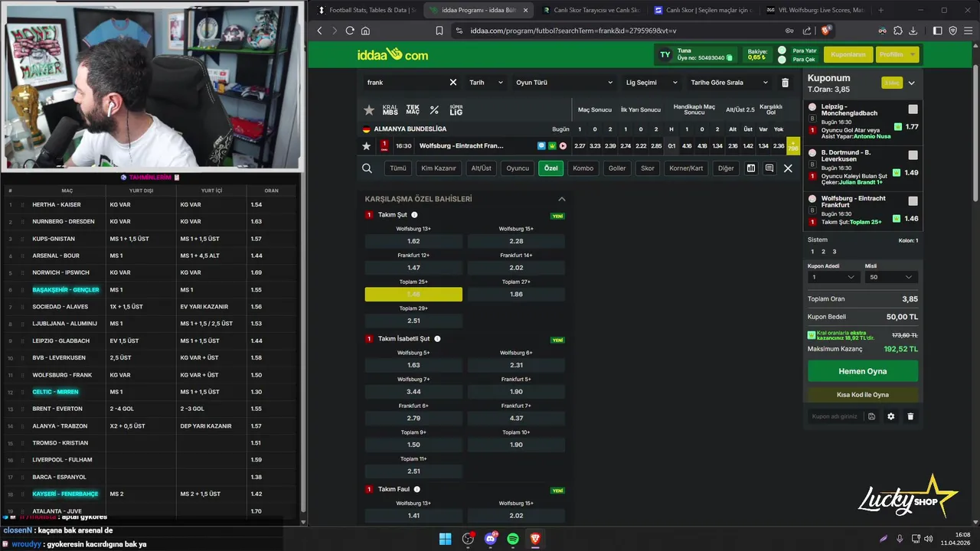980x551 pixels.
Task: Open the Lig Seçimi dropdown
Action: [652, 83]
